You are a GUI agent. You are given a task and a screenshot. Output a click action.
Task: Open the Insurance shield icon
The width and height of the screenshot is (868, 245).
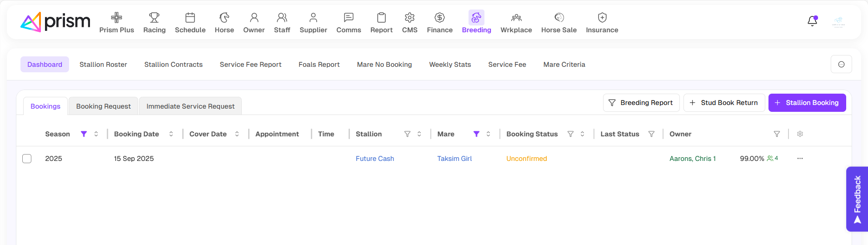click(x=602, y=18)
